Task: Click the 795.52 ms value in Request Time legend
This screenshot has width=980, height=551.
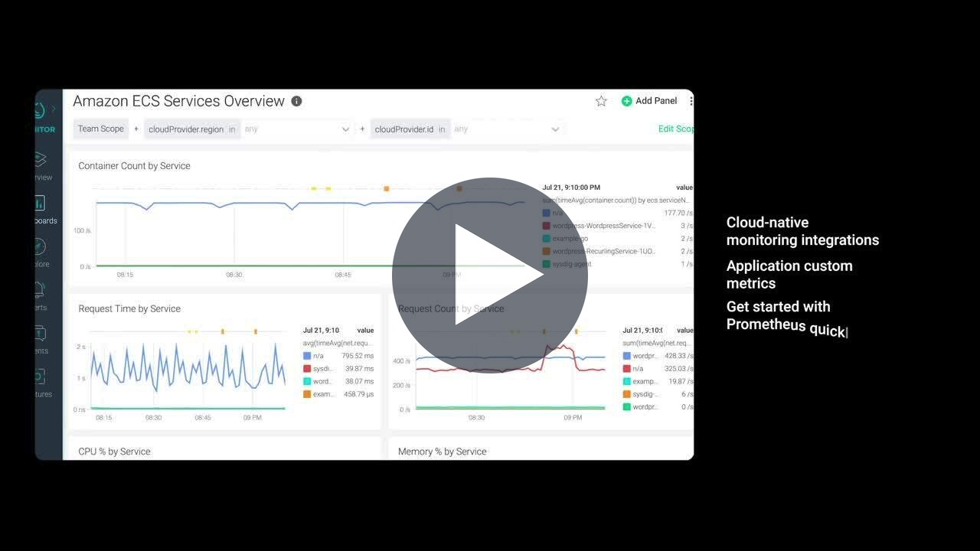Action: (358, 356)
